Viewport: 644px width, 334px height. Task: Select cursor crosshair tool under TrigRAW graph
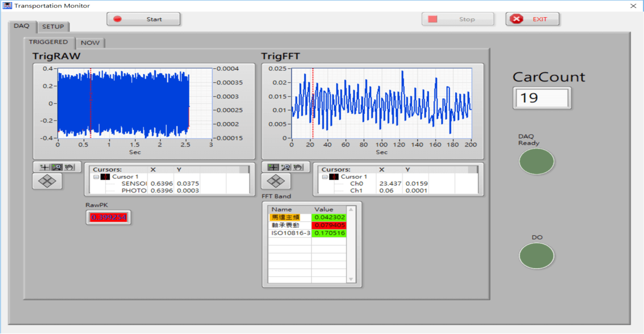[x=45, y=167]
